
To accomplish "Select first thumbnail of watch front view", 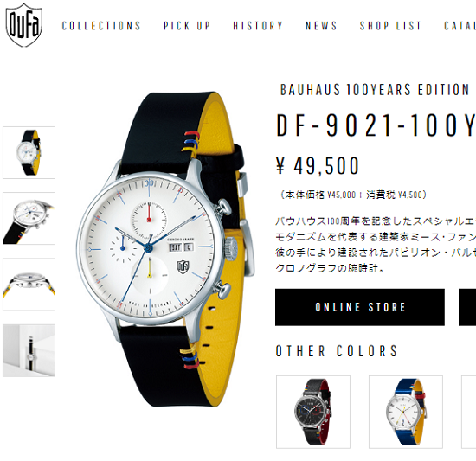I will click(29, 152).
